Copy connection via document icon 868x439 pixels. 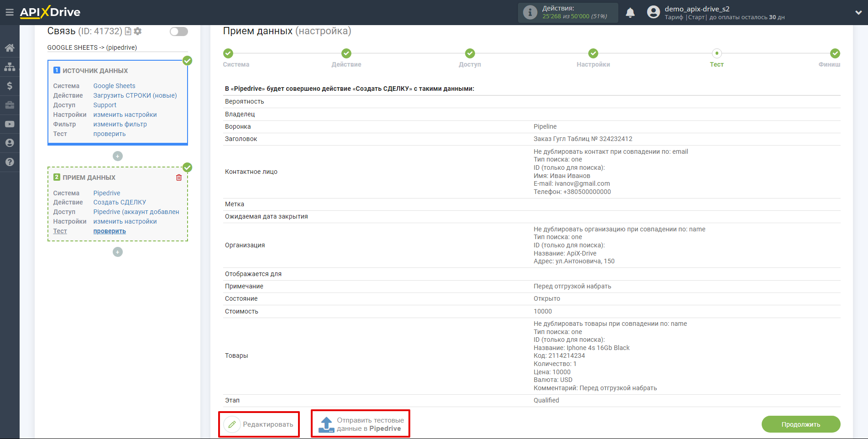pyautogui.click(x=128, y=31)
